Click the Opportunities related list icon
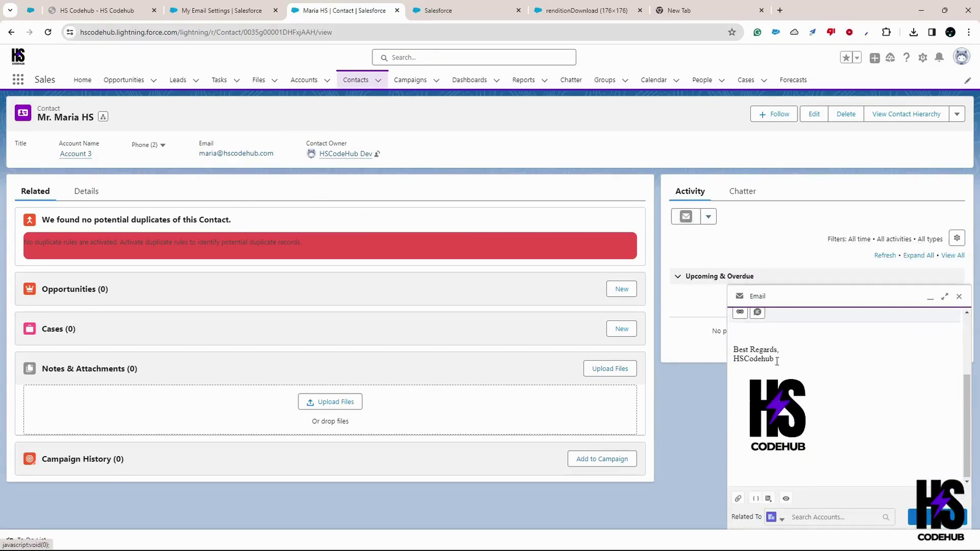Image resolution: width=980 pixels, height=551 pixels. coord(29,289)
